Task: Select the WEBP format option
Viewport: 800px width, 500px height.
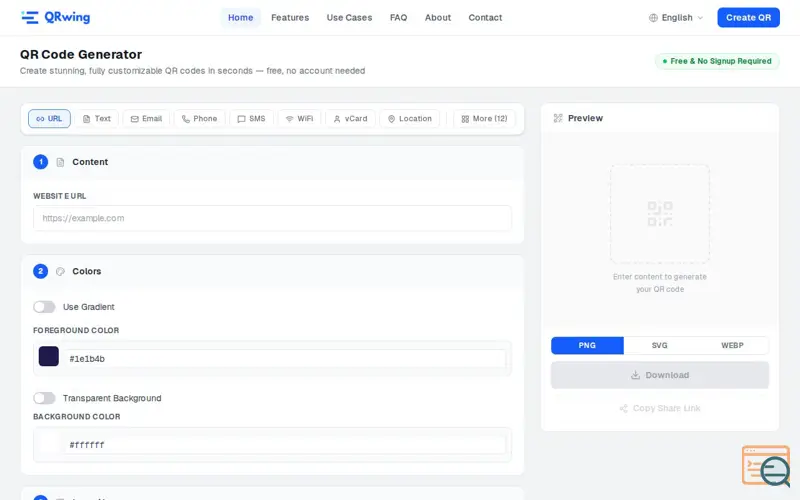Action: point(732,345)
